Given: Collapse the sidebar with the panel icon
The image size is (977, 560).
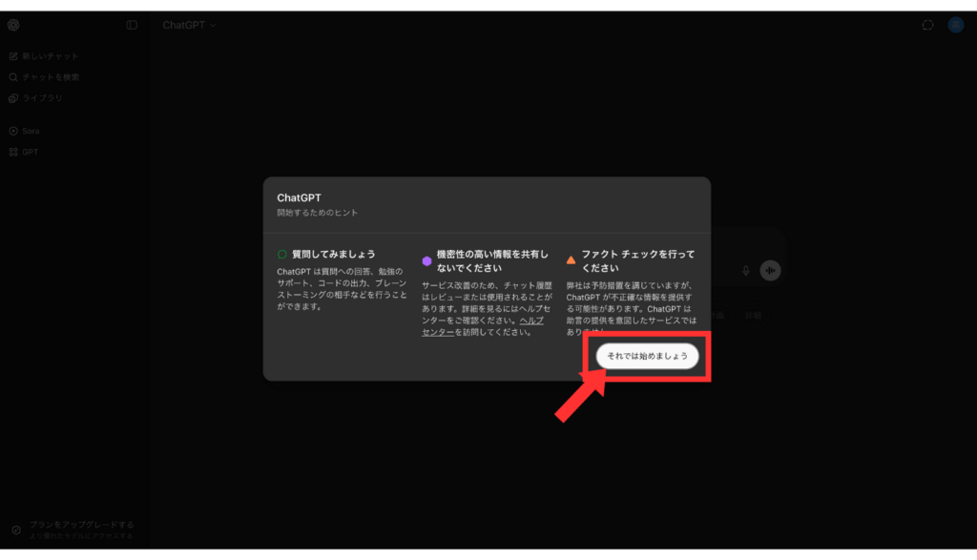Looking at the screenshot, I should (132, 25).
